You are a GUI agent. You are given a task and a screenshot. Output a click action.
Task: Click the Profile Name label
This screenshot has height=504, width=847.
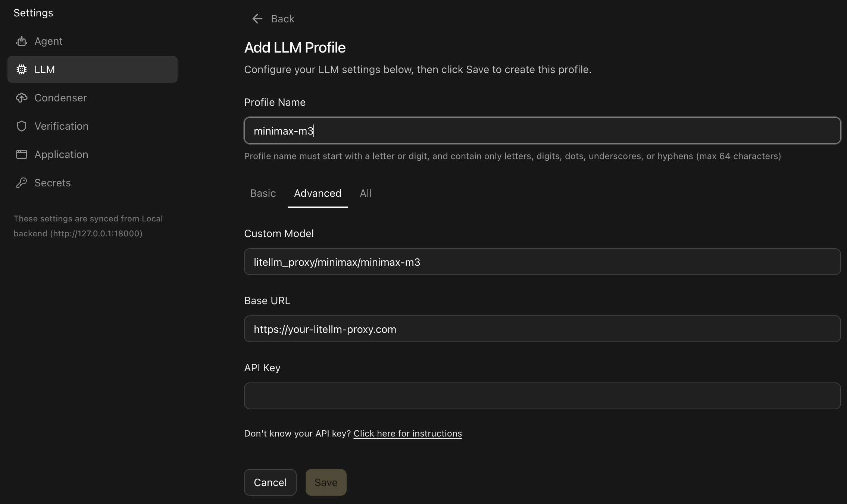click(275, 102)
